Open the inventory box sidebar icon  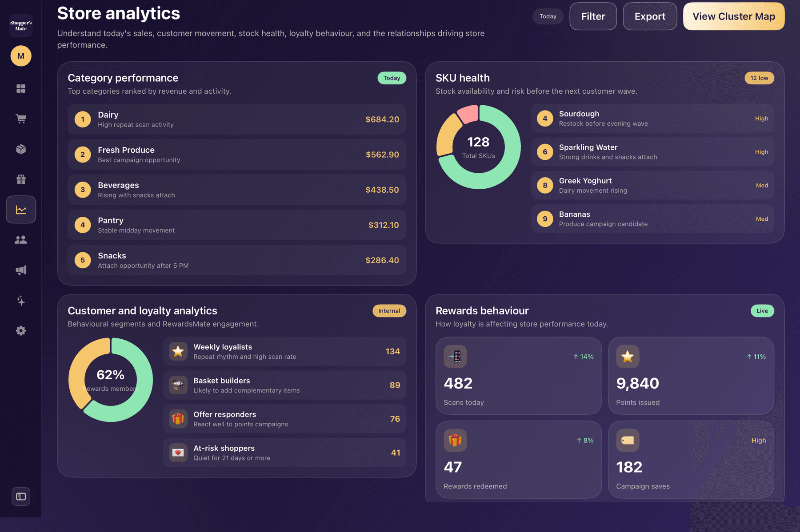tap(21, 149)
